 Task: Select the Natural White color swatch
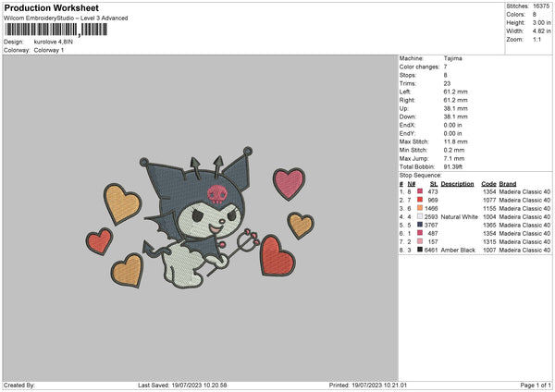420,216
